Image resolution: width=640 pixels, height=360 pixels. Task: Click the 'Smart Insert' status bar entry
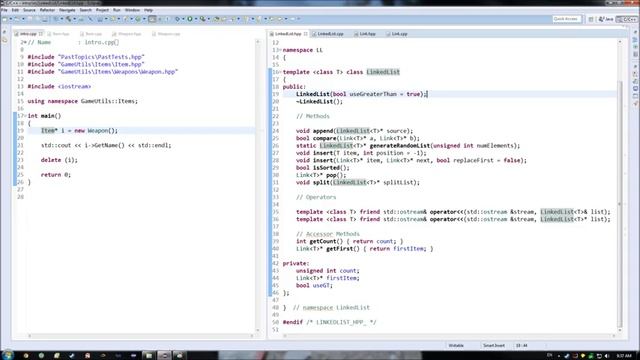(494, 345)
